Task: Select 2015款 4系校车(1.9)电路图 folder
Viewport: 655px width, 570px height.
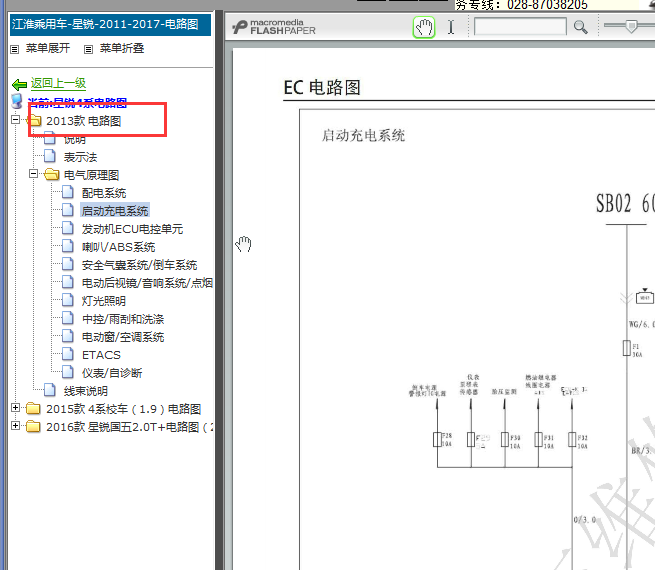Action: point(124,409)
